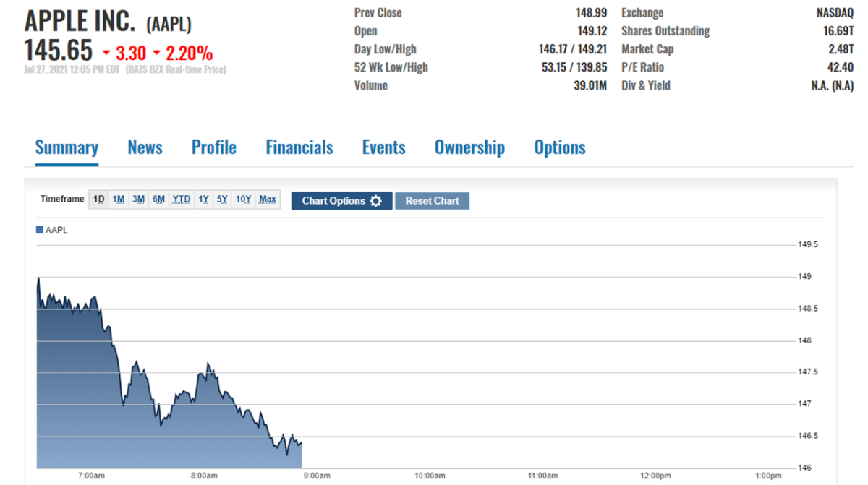
Task: Click the AAPL legend label
Action: click(56, 230)
